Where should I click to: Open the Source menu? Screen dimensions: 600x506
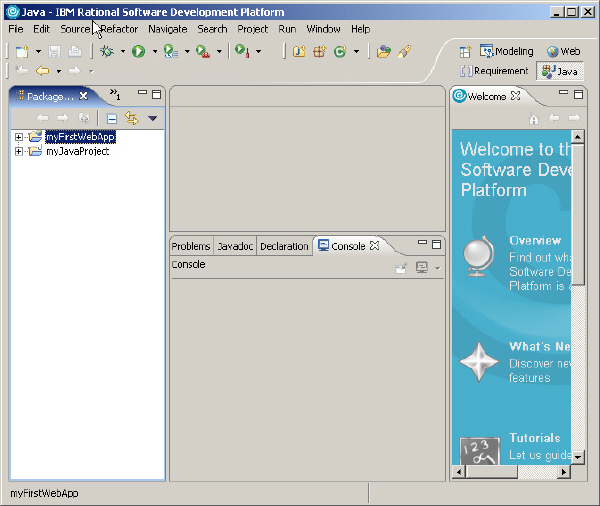point(75,29)
